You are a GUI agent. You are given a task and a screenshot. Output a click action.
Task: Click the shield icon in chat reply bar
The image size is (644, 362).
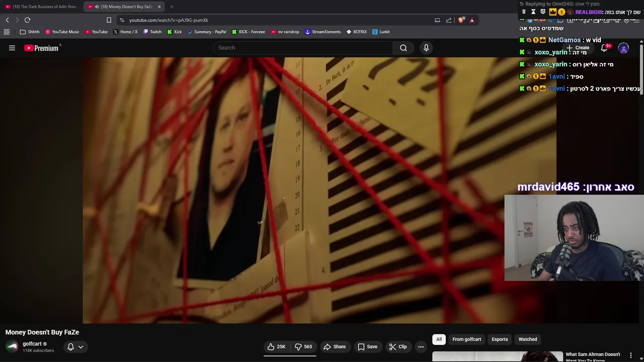pyautogui.click(x=542, y=12)
